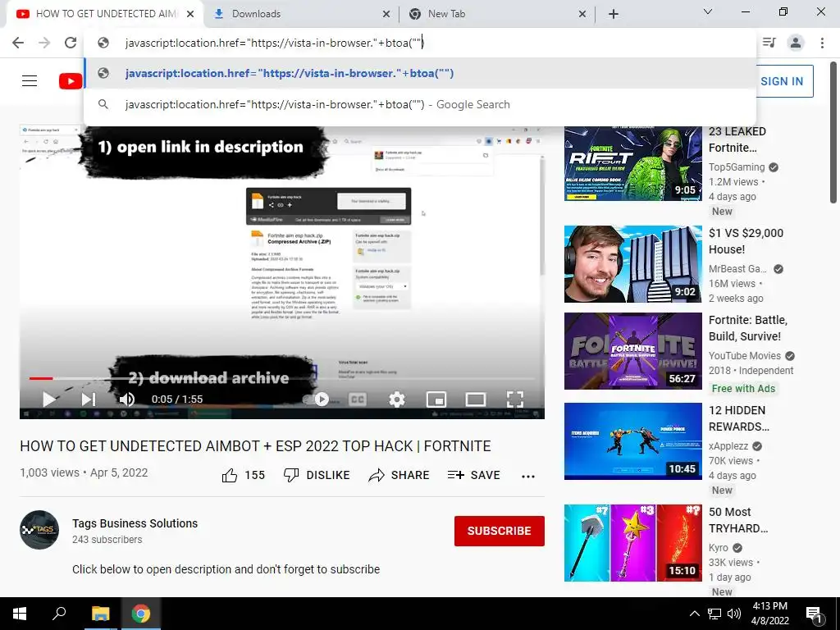Play the video with the play button

click(49, 399)
